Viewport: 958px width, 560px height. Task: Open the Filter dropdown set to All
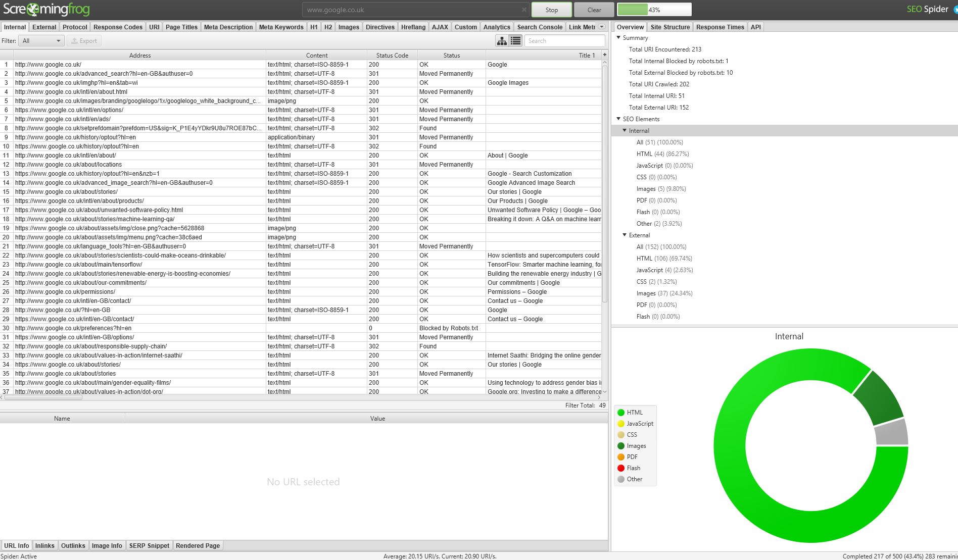click(x=41, y=41)
